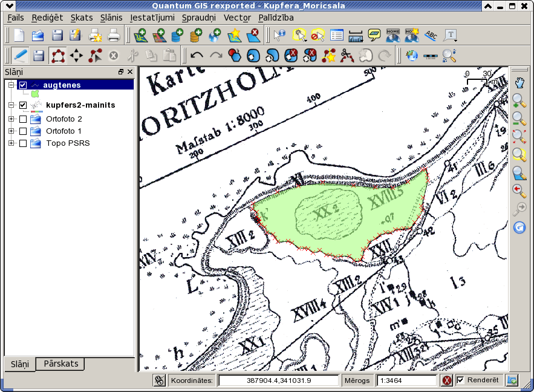Click the Delete Part tool
This screenshot has width=534, height=392.
[310, 56]
